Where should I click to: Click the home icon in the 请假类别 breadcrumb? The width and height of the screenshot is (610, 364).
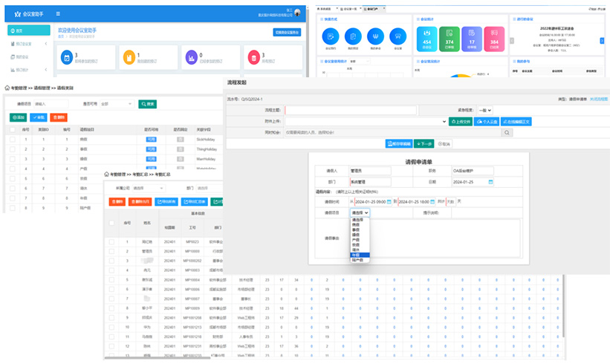tap(7, 88)
